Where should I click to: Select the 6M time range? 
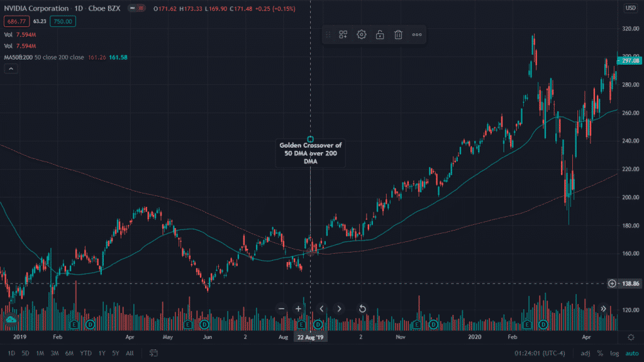[69, 353]
